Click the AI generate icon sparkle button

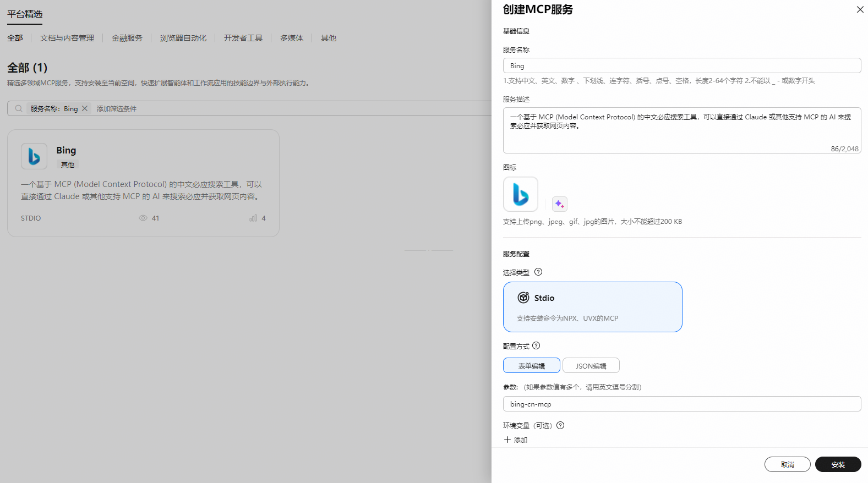[559, 204]
